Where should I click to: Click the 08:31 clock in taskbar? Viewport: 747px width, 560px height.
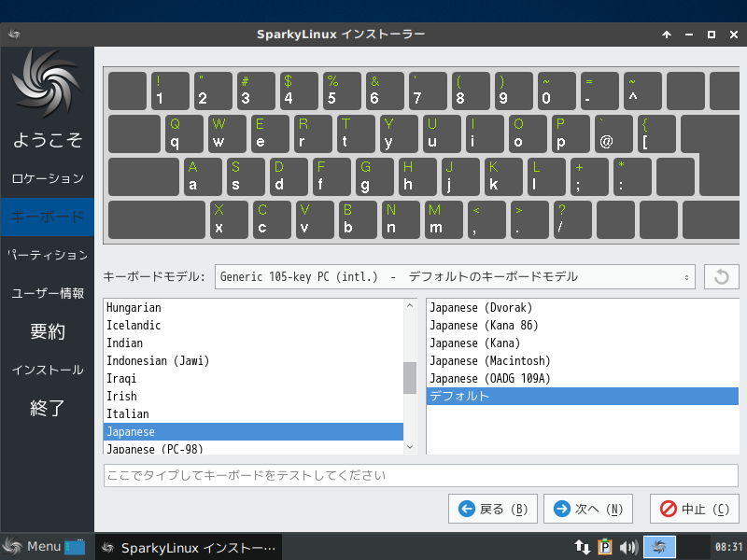click(x=728, y=547)
